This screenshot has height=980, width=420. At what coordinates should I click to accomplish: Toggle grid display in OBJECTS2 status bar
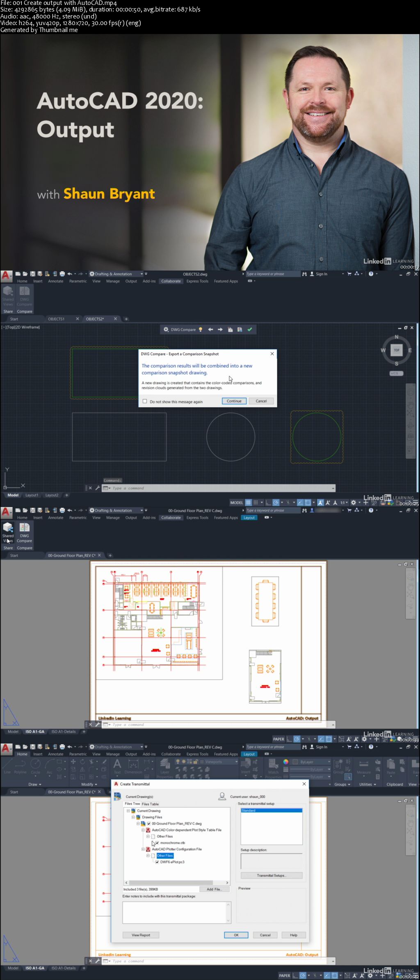[248, 503]
